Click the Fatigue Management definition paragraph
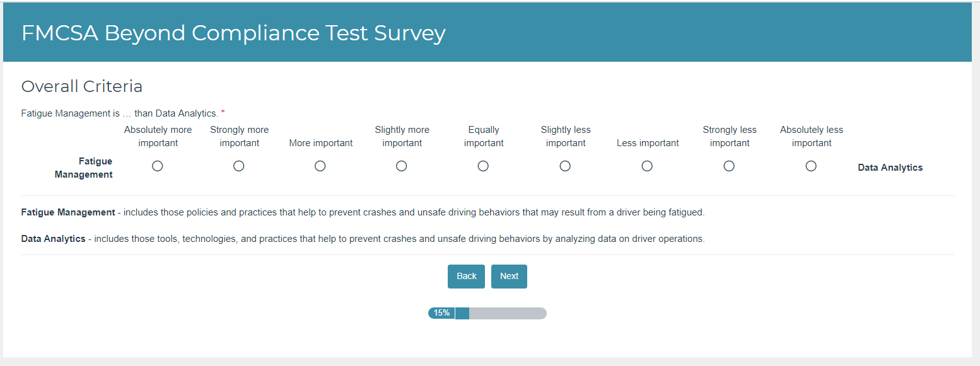 coord(363,212)
